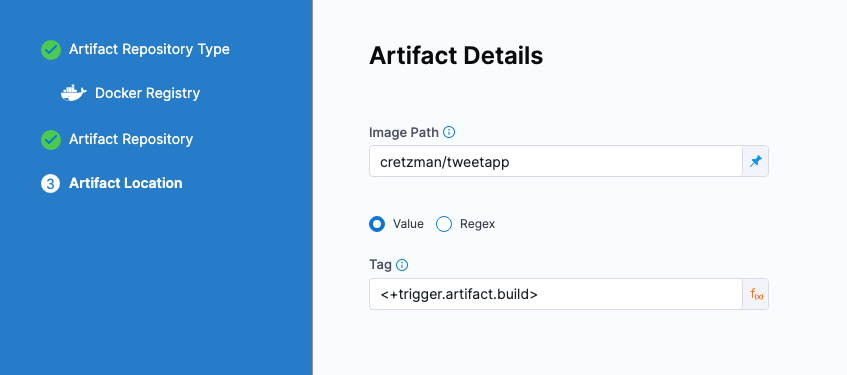Open the Tag info tooltip icon
The image size is (847, 375).
pyautogui.click(x=402, y=265)
